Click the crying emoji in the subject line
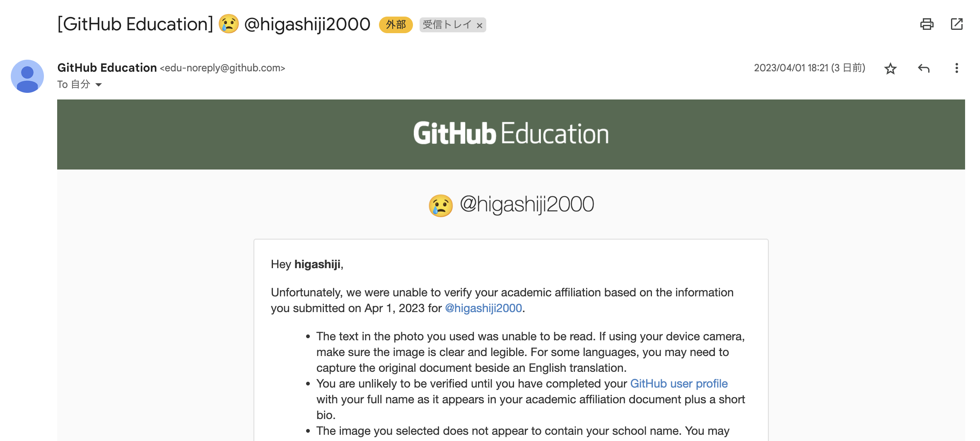Screen dimensions: 980x441 point(229,24)
